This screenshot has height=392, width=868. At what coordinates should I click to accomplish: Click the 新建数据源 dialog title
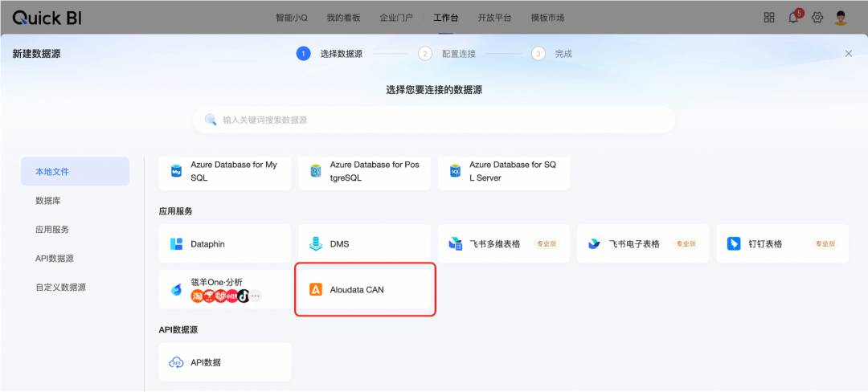(36, 54)
